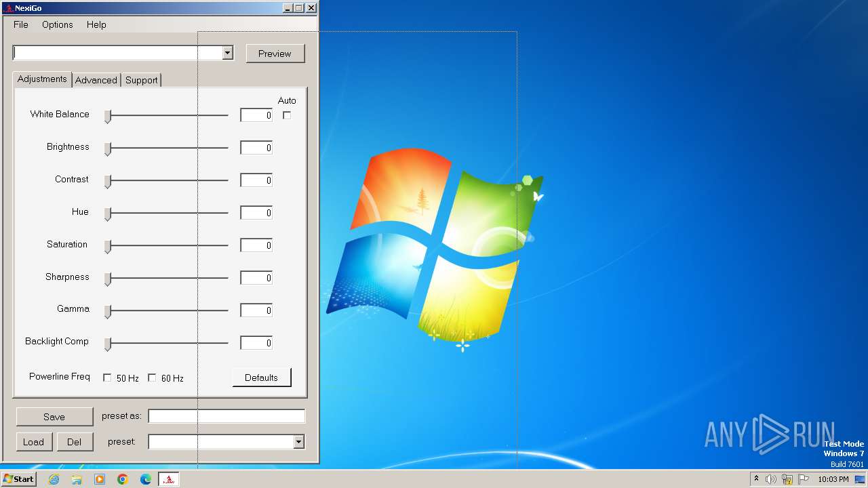Click the Backlight Comp slider thumb
The height and width of the screenshot is (488, 868).
click(107, 344)
